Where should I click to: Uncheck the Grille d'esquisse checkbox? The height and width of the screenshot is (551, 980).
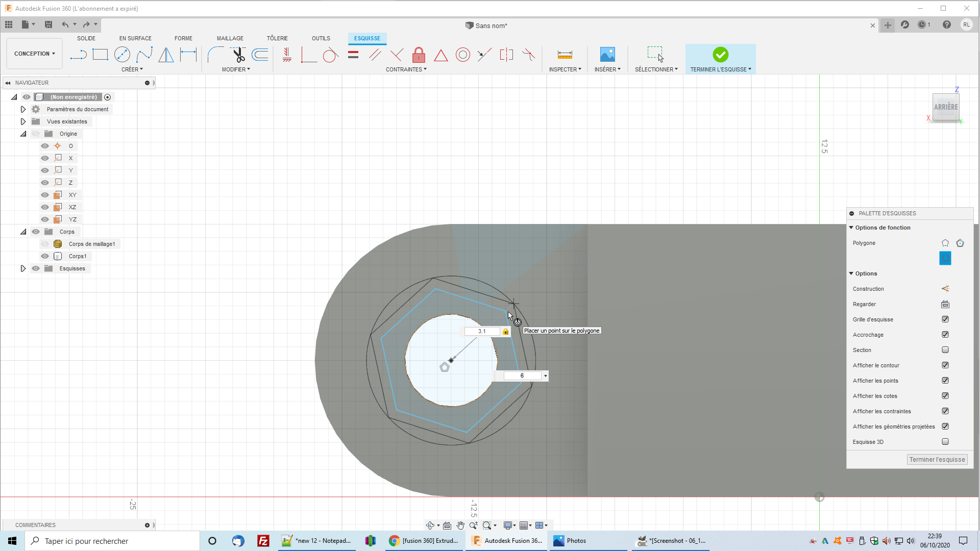[x=945, y=319]
